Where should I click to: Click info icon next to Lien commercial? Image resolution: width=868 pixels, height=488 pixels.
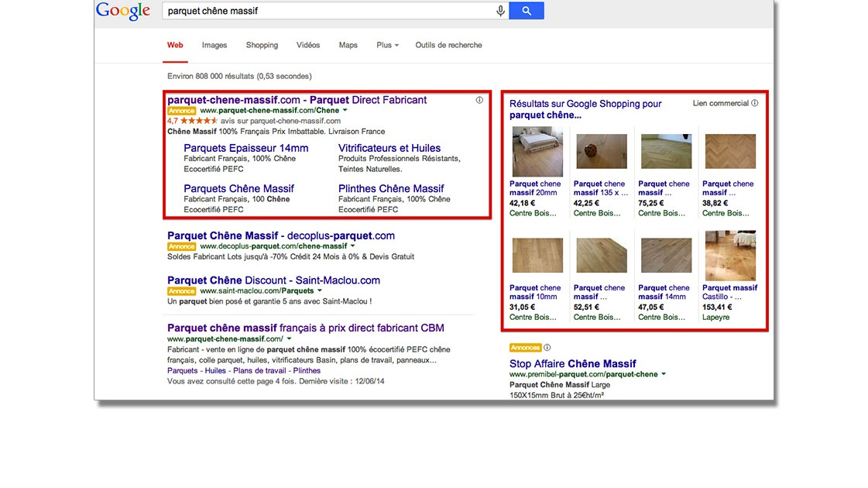[754, 103]
